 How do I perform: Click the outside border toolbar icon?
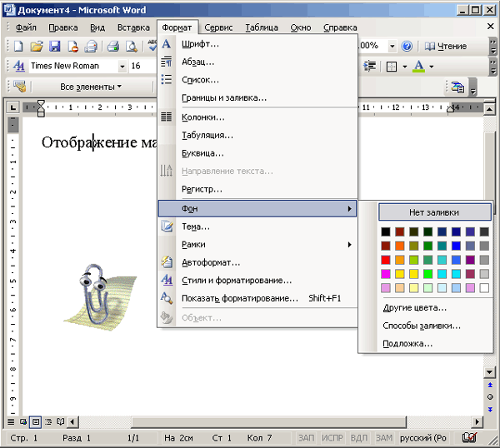[x=392, y=67]
